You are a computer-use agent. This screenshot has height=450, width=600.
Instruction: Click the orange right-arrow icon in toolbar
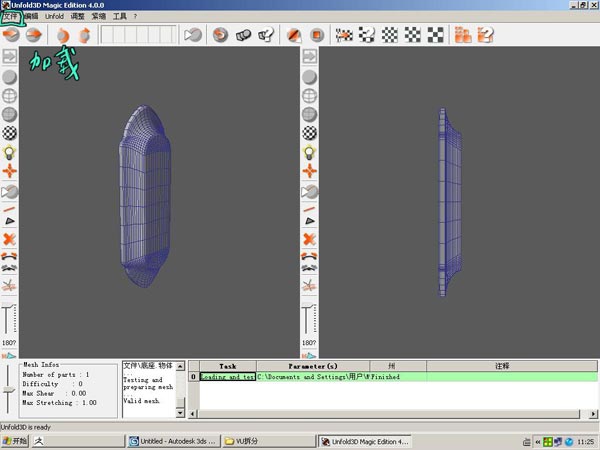(x=34, y=35)
